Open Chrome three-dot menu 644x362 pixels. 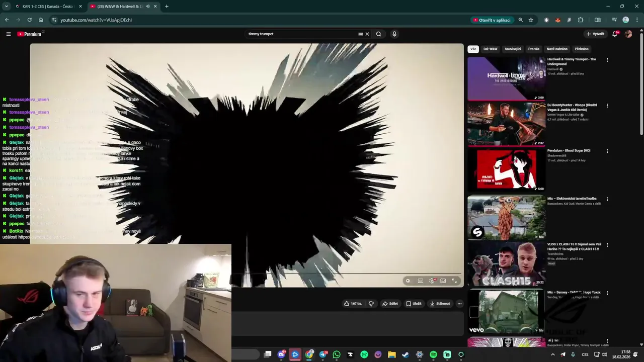(x=636, y=20)
